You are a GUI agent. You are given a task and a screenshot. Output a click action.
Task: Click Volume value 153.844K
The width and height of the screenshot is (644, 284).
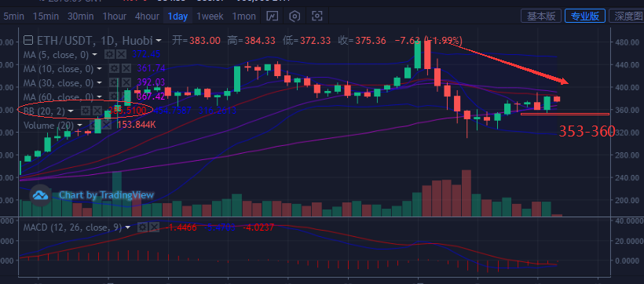137,125
